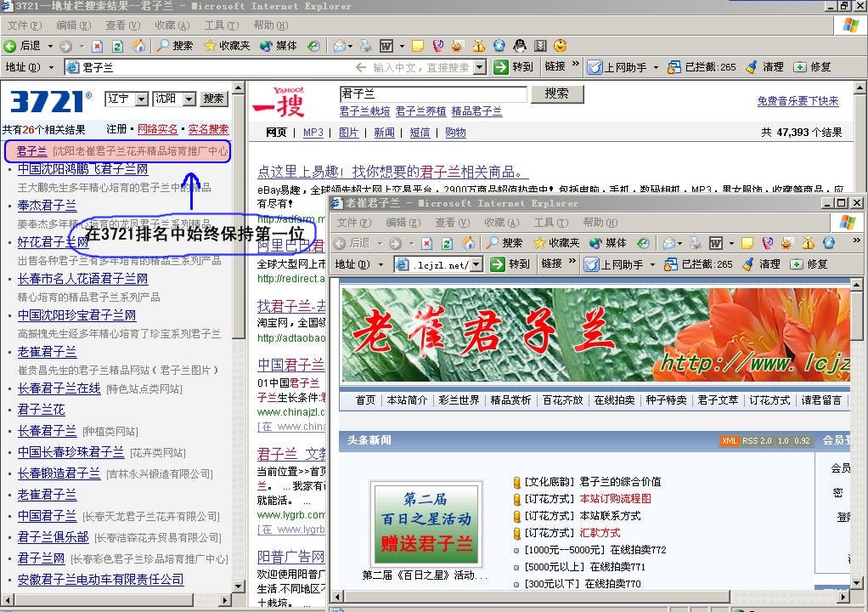The height and width of the screenshot is (612, 868).
Task: Click the Yahoo search box containing 君子兰
Action: click(433, 93)
